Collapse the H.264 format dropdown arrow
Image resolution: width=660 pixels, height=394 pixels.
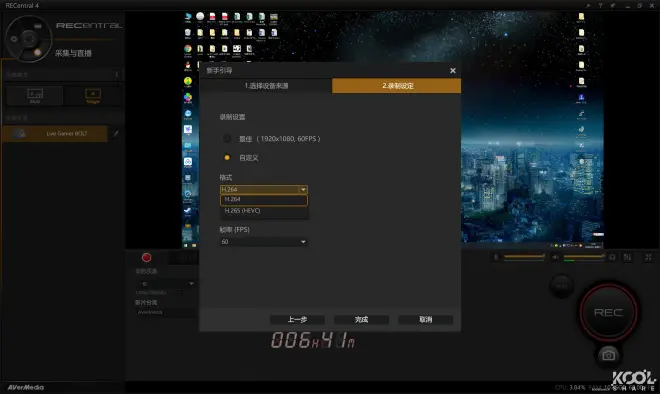(303, 189)
